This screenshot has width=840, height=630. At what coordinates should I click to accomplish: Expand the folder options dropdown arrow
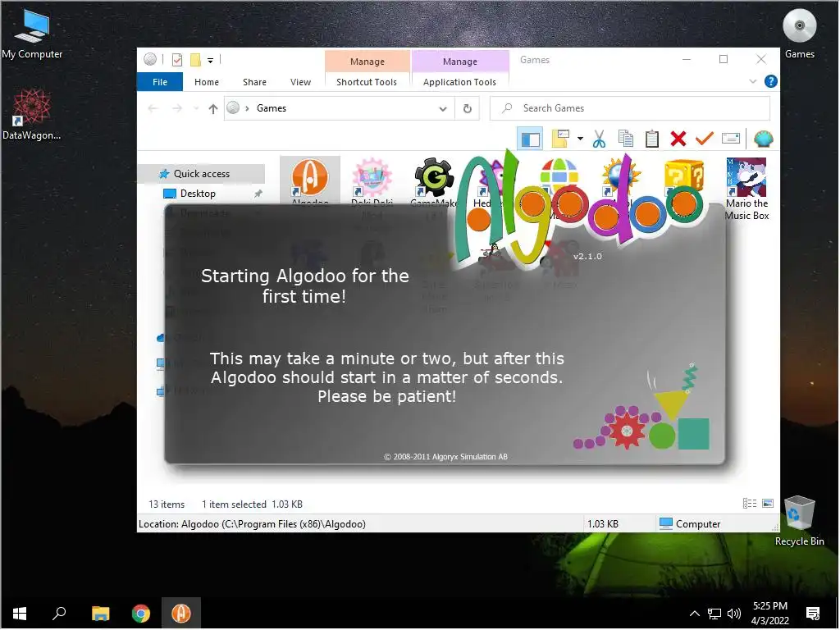[x=580, y=139]
